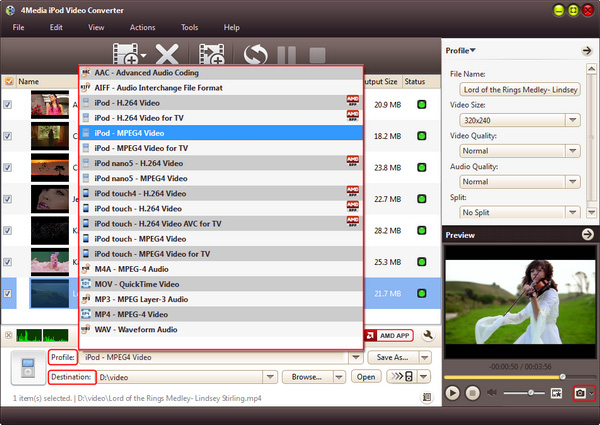Uncheck the 18.2 MB file checkbox
The height and width of the screenshot is (425, 600).
pos(7,136)
